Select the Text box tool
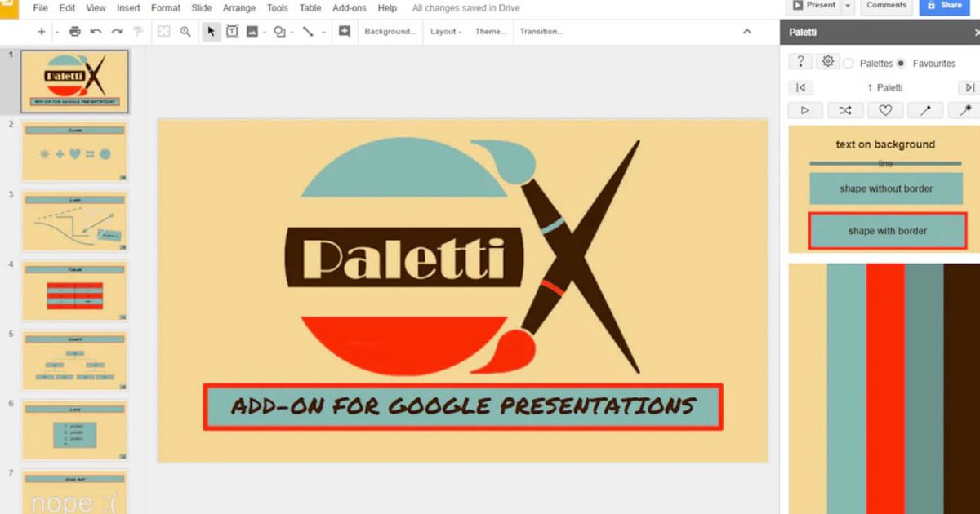The image size is (980, 514). [233, 31]
